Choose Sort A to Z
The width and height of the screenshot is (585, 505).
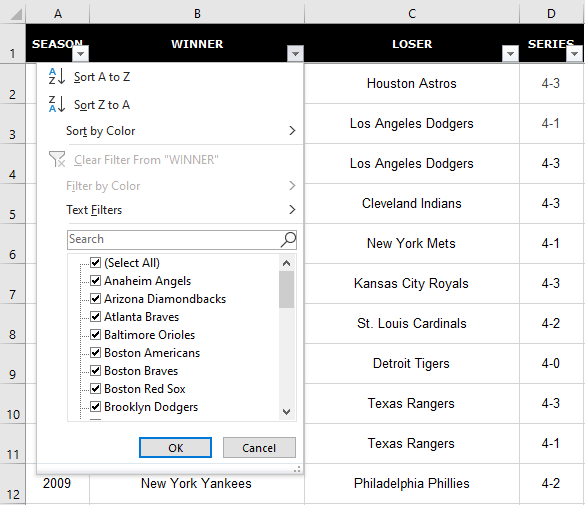(x=170, y=76)
